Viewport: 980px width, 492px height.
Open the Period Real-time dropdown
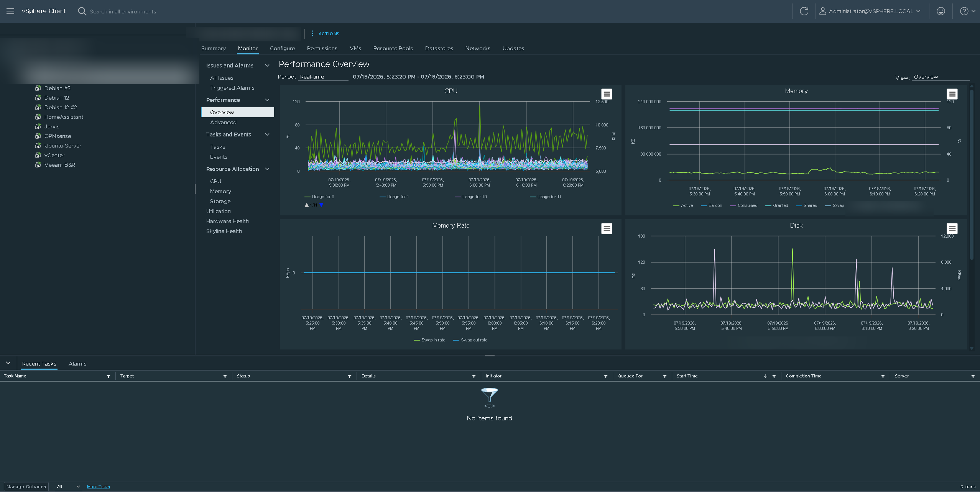click(323, 77)
